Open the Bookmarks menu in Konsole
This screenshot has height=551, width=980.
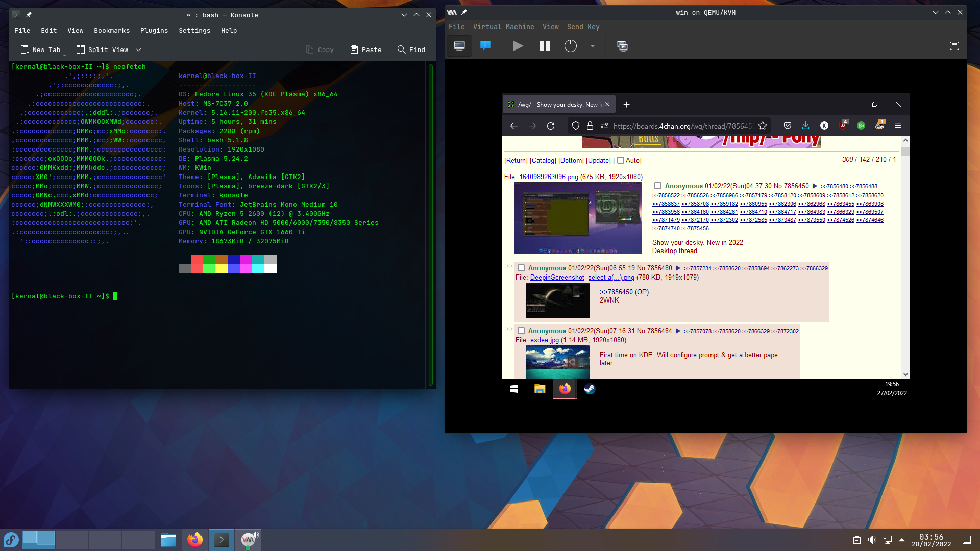click(x=112, y=31)
